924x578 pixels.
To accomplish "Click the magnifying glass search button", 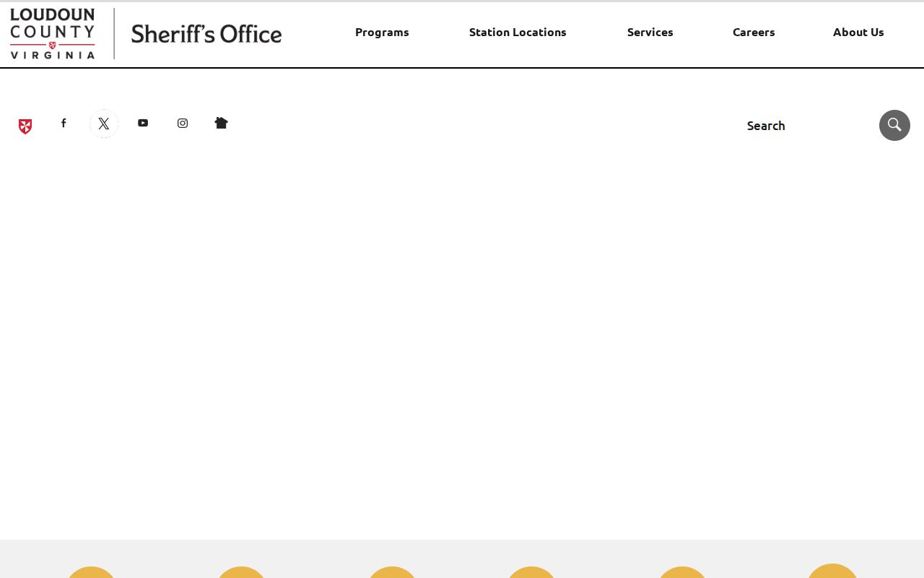I will point(894,125).
